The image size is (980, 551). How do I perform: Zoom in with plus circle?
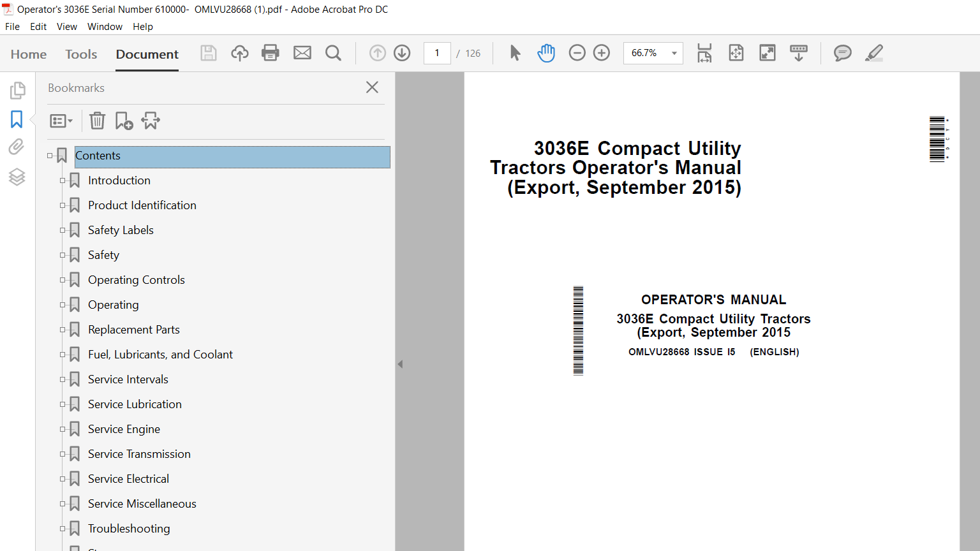[602, 53]
